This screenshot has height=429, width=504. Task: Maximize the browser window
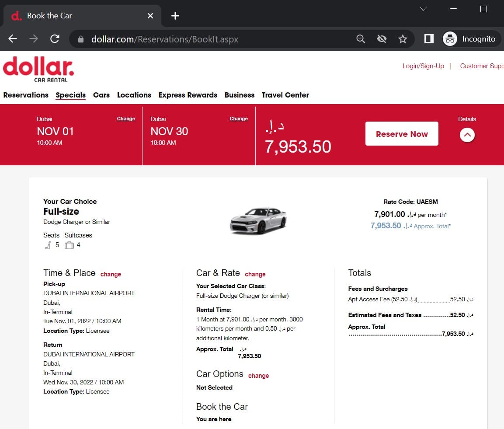483,9
